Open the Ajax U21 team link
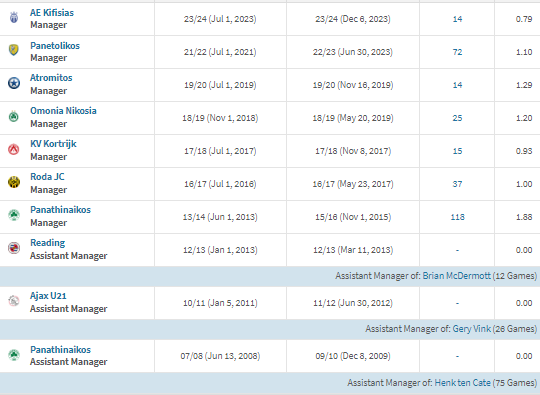Image resolution: width=540 pixels, height=395 pixels. coord(48,296)
